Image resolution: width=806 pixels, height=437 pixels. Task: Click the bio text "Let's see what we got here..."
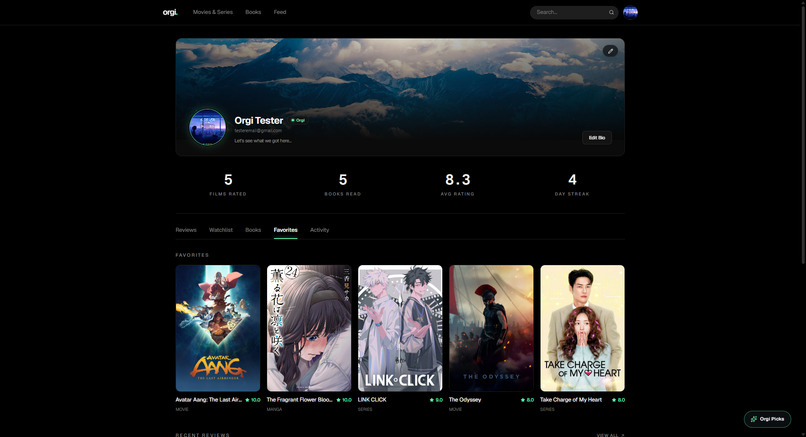click(x=263, y=141)
